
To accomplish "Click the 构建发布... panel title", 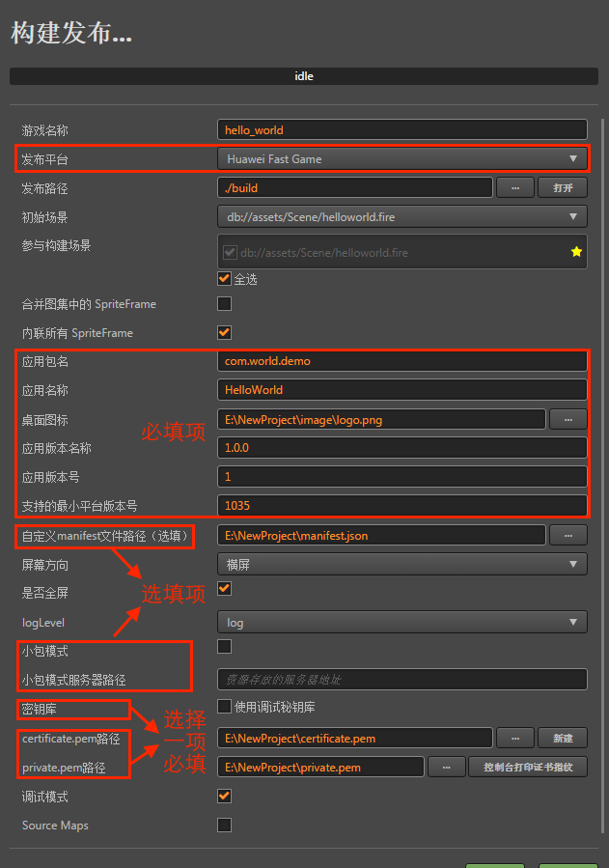I will pyautogui.click(x=71, y=32).
